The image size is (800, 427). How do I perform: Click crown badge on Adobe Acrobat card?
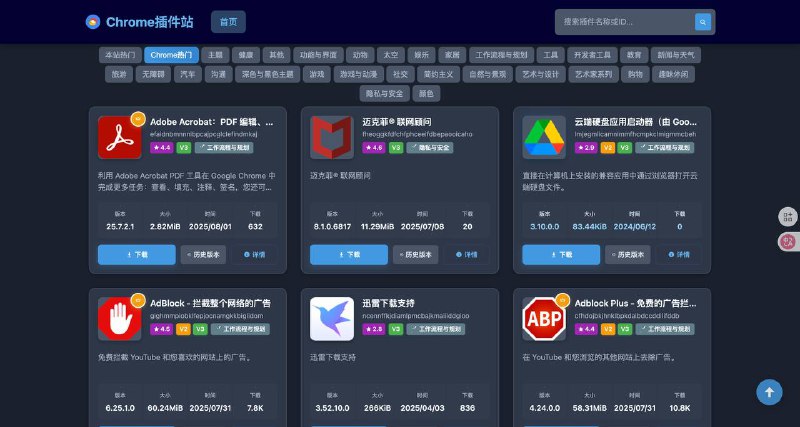tap(138, 119)
